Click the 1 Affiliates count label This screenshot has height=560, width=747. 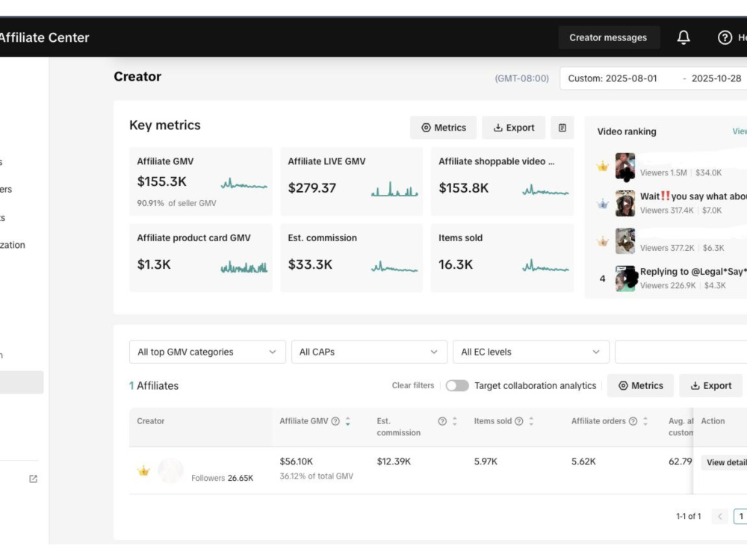(x=154, y=386)
